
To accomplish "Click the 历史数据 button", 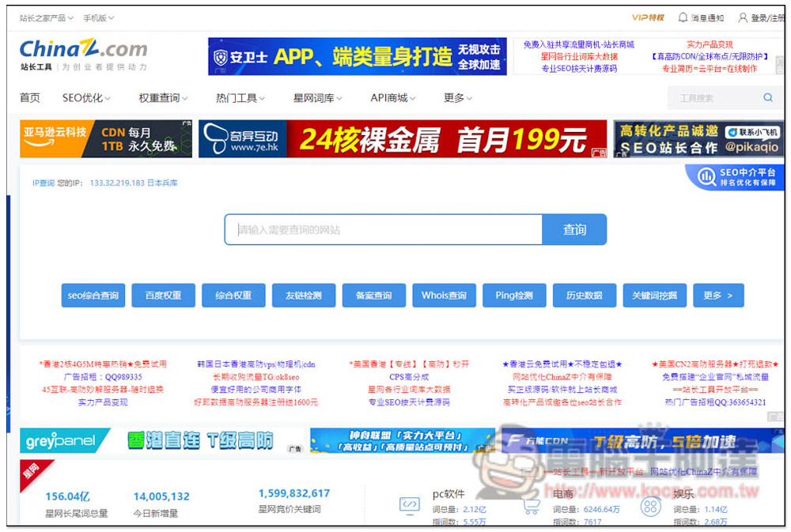I will coord(585,296).
